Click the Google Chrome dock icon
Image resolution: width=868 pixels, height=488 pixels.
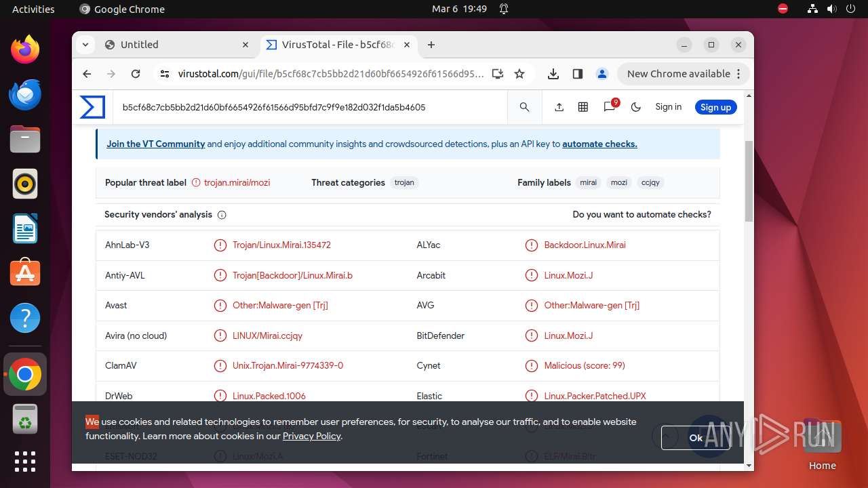[x=25, y=374]
